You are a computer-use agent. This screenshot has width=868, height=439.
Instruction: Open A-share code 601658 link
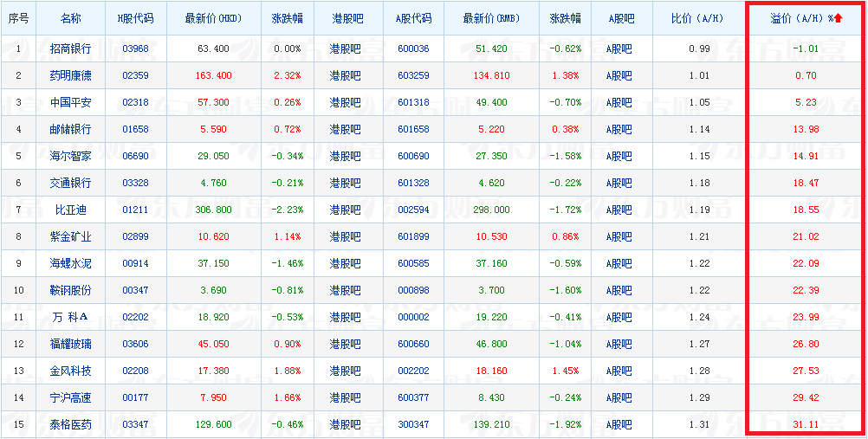(413, 129)
